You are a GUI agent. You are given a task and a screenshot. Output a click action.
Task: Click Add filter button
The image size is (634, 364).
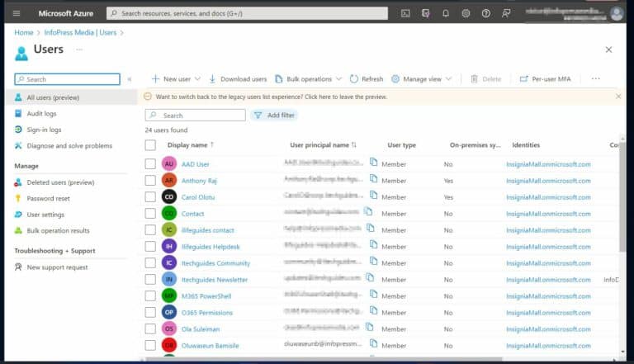pyautogui.click(x=274, y=116)
